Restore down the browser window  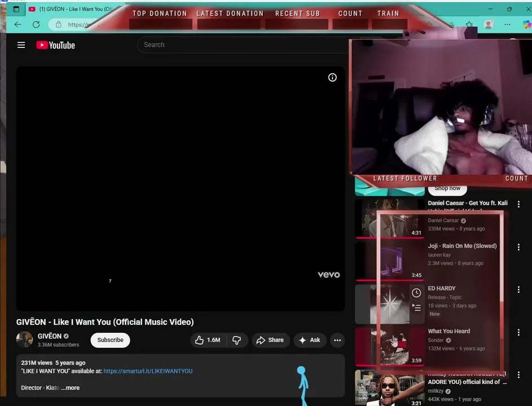(x=509, y=9)
